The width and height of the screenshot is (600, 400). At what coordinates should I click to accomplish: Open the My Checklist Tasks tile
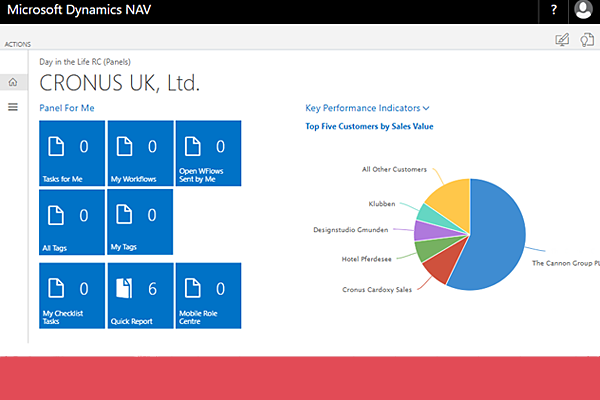click(x=72, y=296)
